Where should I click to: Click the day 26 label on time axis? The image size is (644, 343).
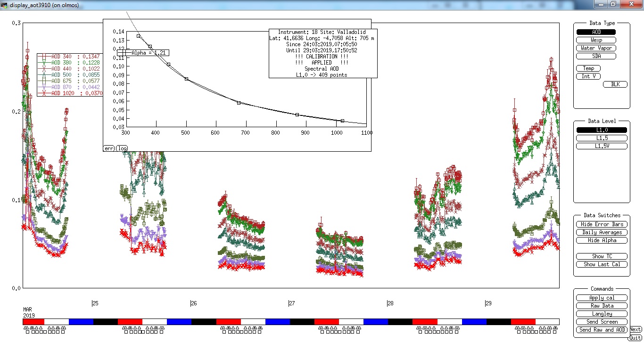194,303
